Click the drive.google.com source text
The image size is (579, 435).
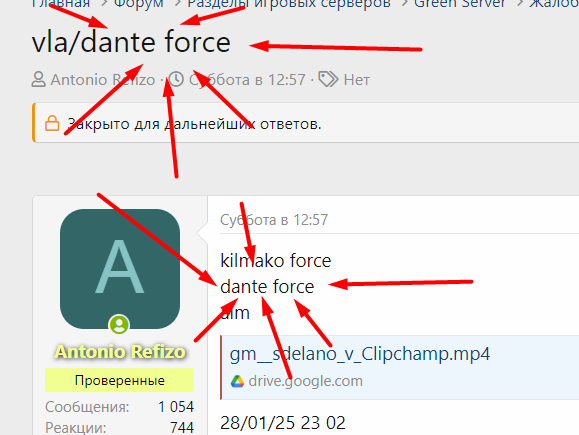pyautogui.click(x=305, y=381)
